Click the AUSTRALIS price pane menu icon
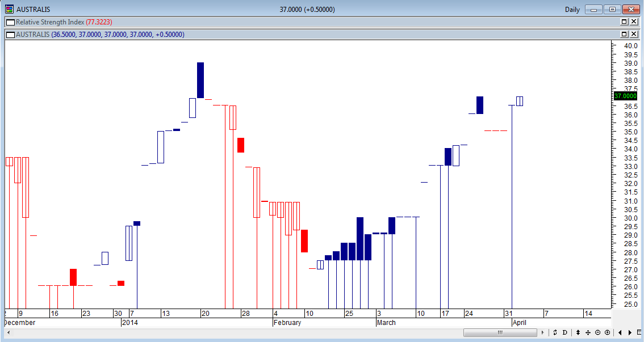644x342 pixels. (x=11, y=35)
